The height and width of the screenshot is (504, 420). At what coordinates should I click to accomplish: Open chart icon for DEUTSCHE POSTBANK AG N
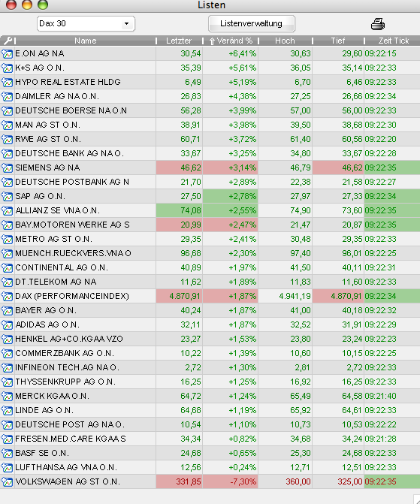[x=7, y=182]
